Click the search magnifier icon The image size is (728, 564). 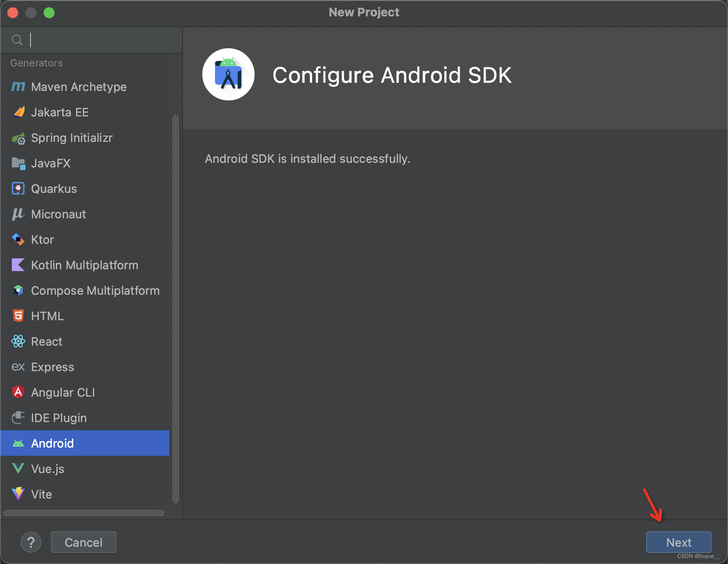tap(17, 40)
